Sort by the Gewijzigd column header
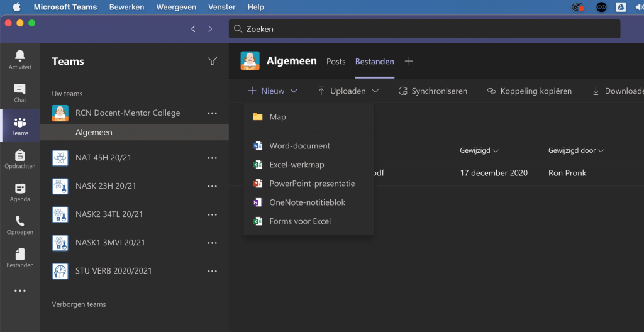The height and width of the screenshot is (332, 644). [x=479, y=151]
